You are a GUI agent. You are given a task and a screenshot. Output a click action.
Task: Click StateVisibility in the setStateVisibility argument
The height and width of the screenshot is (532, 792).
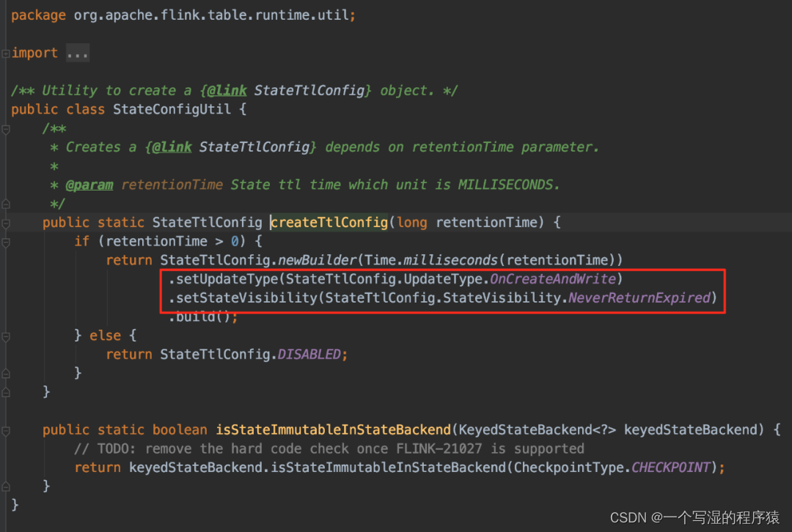tap(502, 298)
